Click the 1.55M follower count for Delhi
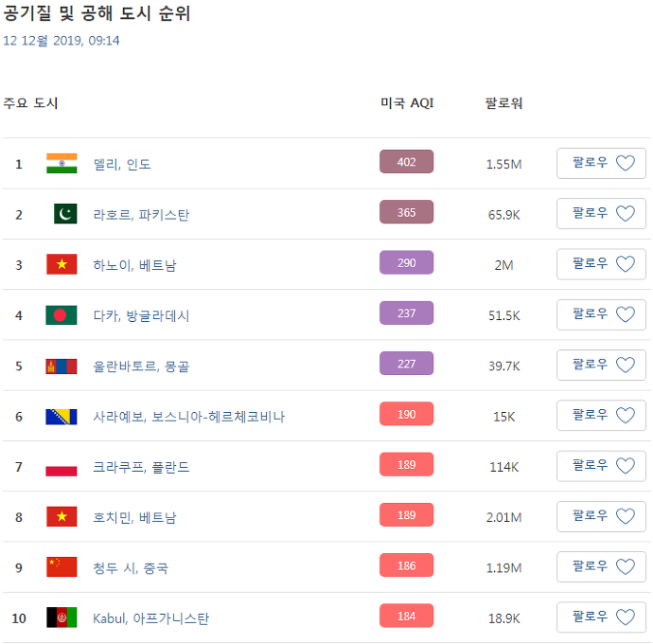653x644 pixels. tap(503, 164)
